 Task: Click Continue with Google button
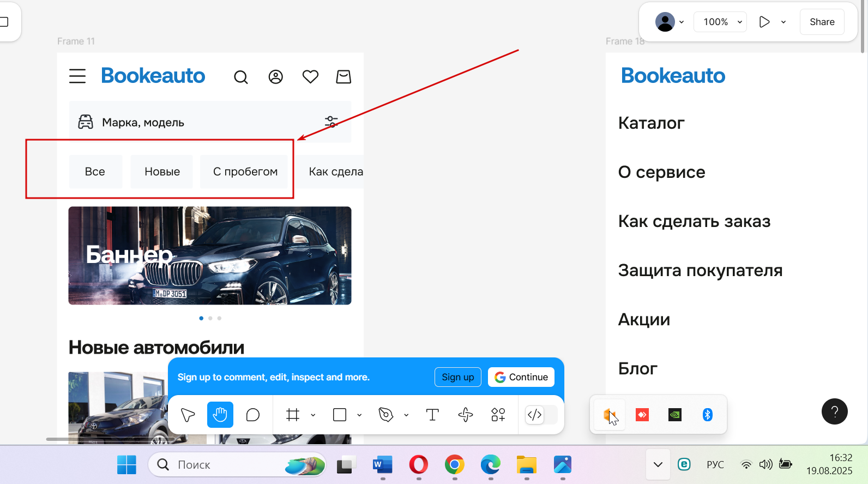521,377
